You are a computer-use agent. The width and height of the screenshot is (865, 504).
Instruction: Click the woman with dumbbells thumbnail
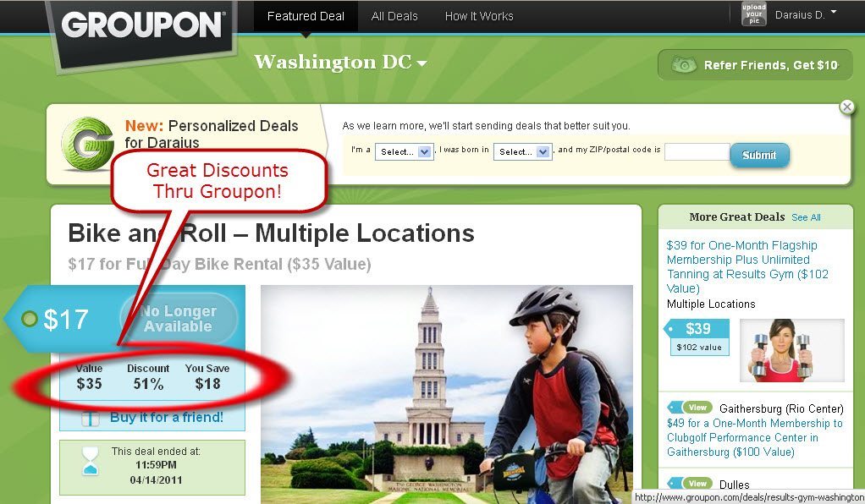click(791, 350)
